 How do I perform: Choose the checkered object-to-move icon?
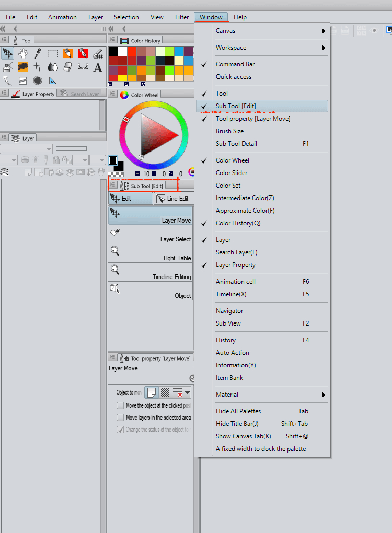click(x=165, y=392)
